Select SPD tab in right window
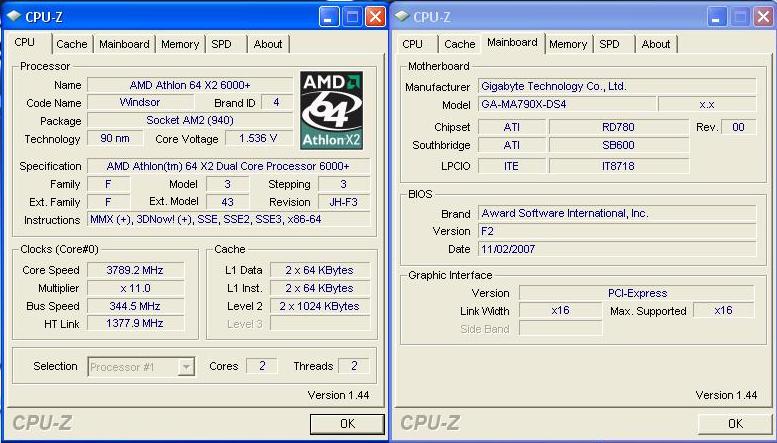The height and width of the screenshot is (443, 777). coord(610,44)
